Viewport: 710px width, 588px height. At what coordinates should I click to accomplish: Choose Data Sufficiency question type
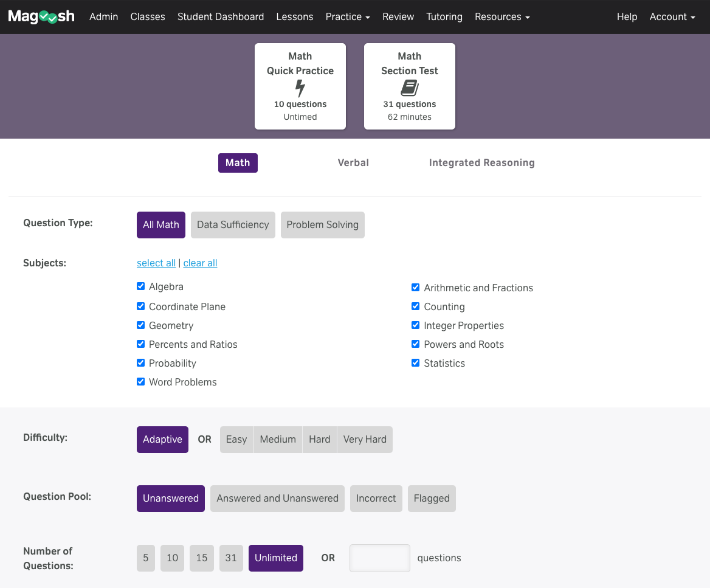pos(233,225)
